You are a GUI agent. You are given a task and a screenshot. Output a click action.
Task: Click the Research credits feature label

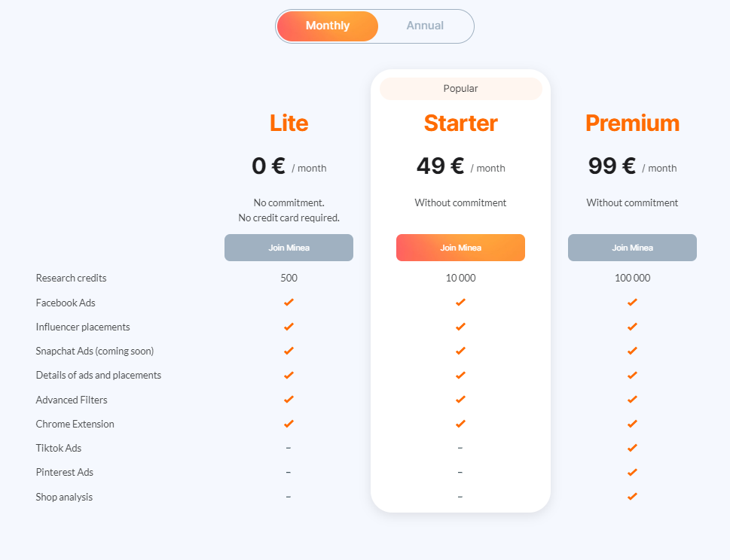click(72, 278)
